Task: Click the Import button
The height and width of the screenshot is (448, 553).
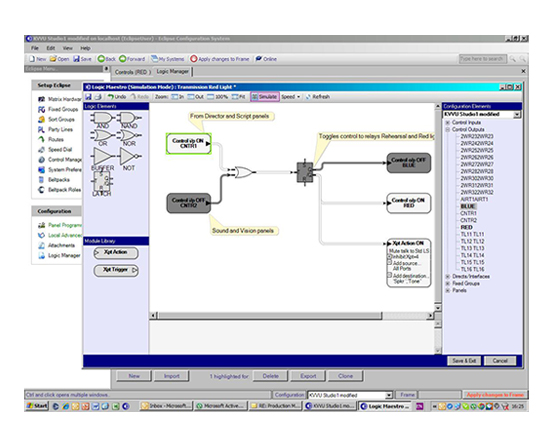Action: point(172,376)
